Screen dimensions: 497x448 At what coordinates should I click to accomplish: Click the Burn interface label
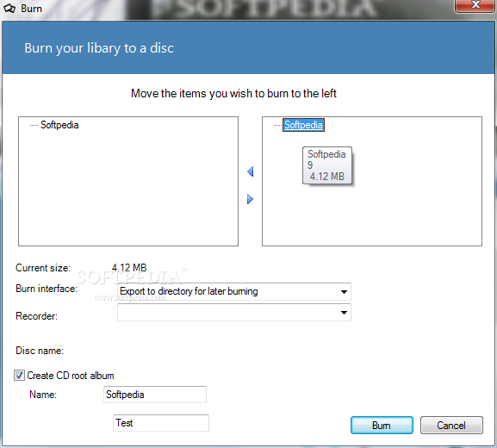(x=47, y=289)
